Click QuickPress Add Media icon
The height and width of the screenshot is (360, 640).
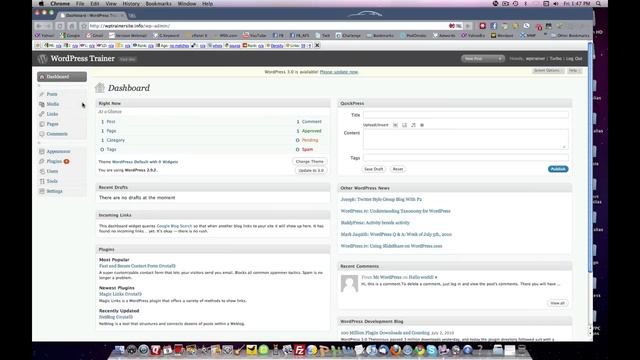pos(422,125)
